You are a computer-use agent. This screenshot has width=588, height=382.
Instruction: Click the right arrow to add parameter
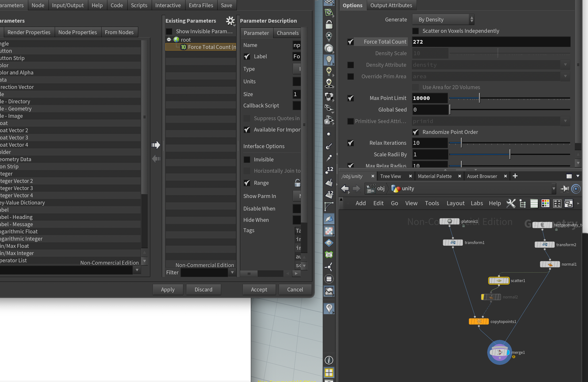(x=156, y=145)
